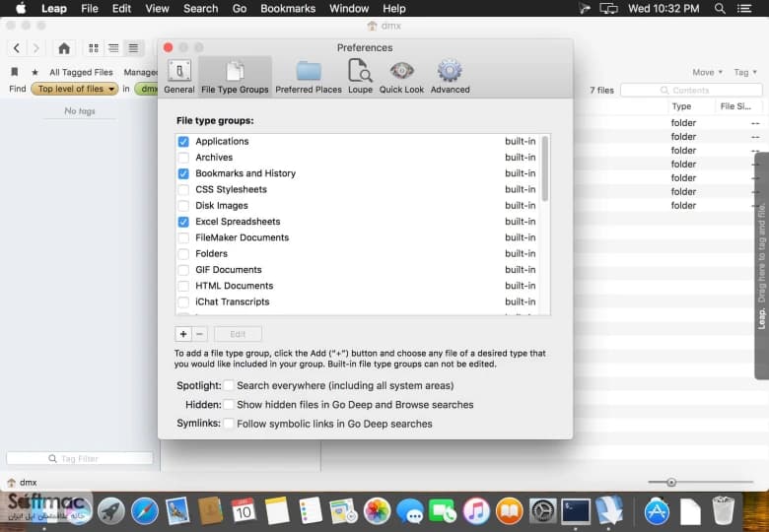Uncheck Excel Spreadsheets group
The image size is (769, 532).
coord(183,222)
